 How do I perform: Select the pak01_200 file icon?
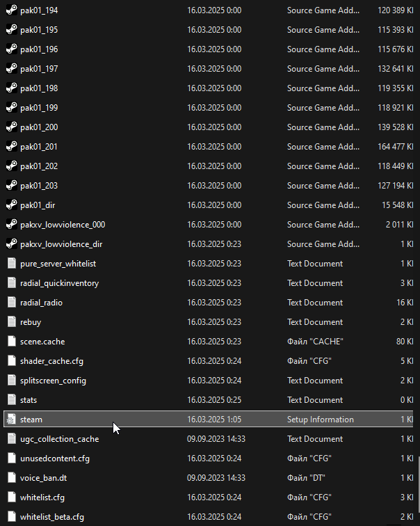[11, 127]
